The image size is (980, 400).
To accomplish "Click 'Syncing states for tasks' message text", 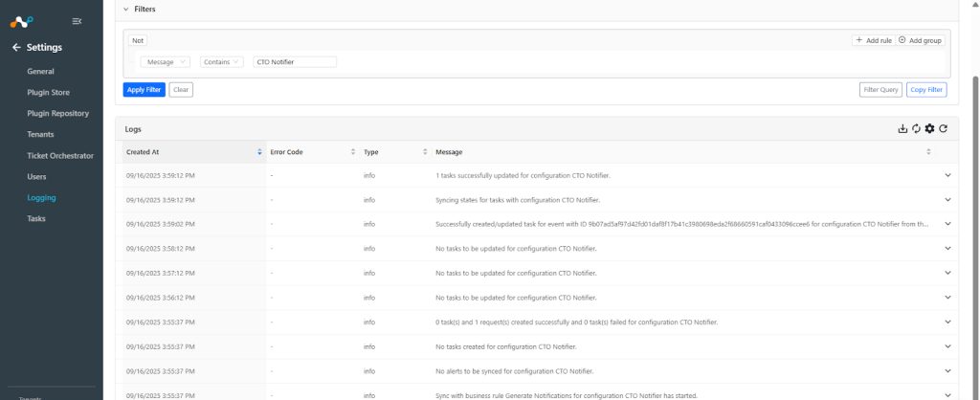I will pos(518,200).
